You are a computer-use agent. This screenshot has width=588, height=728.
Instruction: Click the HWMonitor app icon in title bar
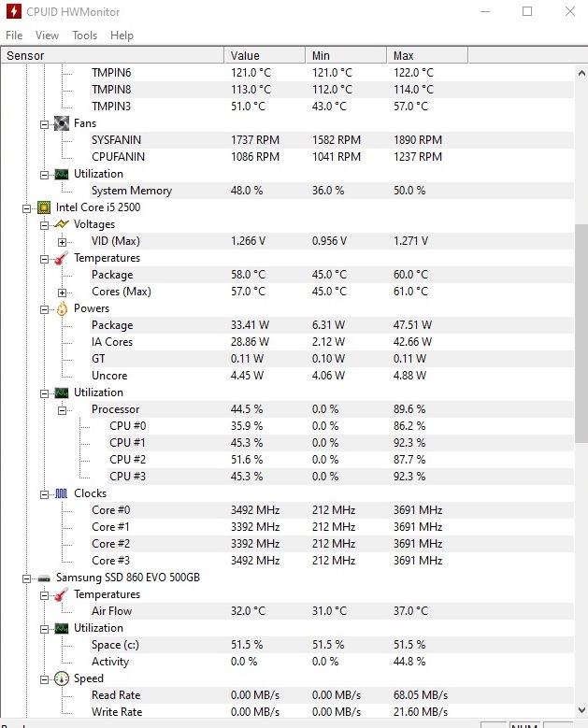(13, 11)
